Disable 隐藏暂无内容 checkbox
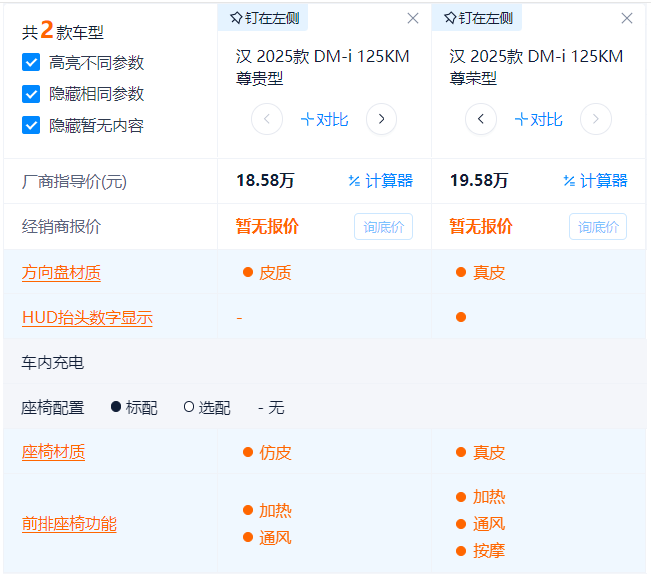 tap(31, 125)
